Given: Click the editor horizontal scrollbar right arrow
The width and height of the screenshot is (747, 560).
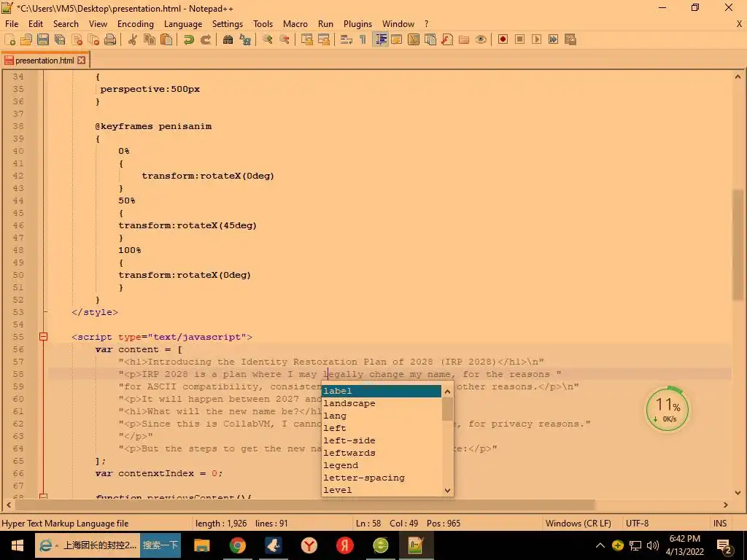Looking at the screenshot, I should point(726,505).
